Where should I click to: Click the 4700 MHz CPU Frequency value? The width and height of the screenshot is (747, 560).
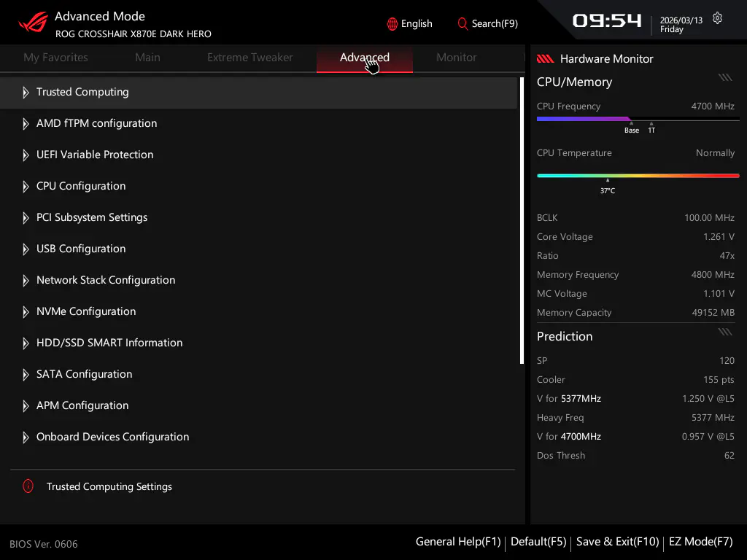tap(713, 106)
